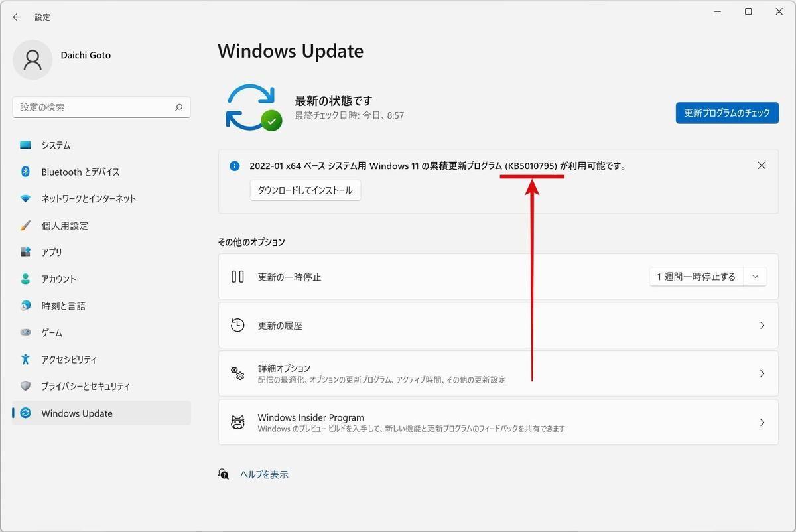Viewport: 796px width, 532px height.
Task: Select システム in the sidebar
Action: tap(101, 145)
